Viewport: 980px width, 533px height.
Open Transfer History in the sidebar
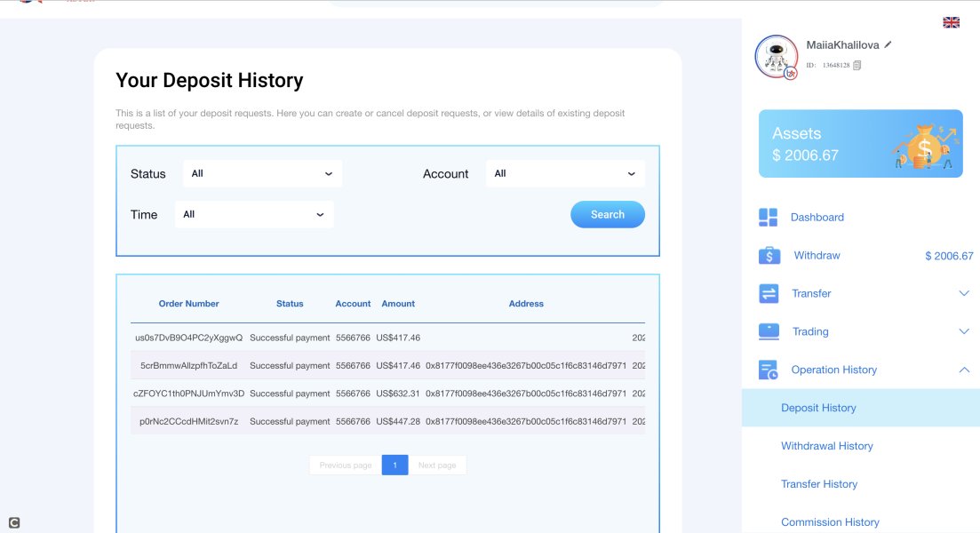pos(819,483)
